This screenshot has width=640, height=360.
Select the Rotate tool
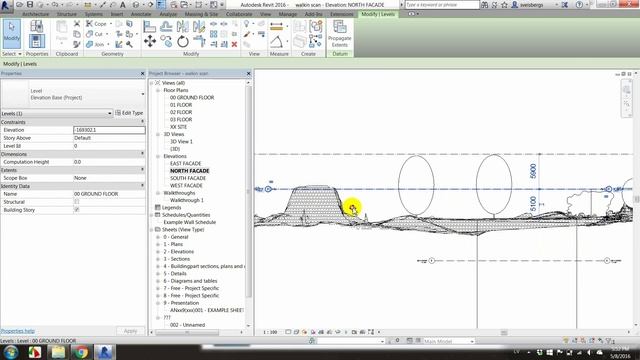[x=183, y=41]
